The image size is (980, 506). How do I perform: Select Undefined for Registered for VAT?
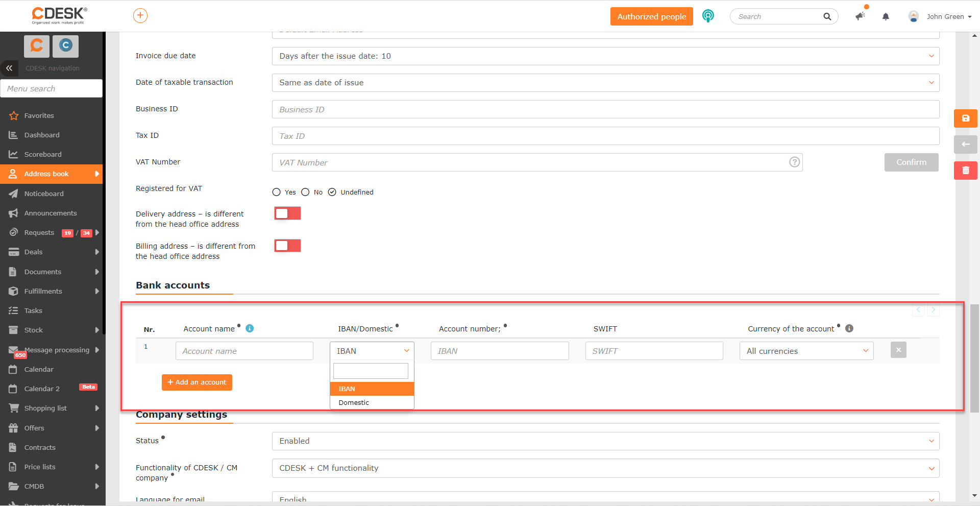click(332, 192)
